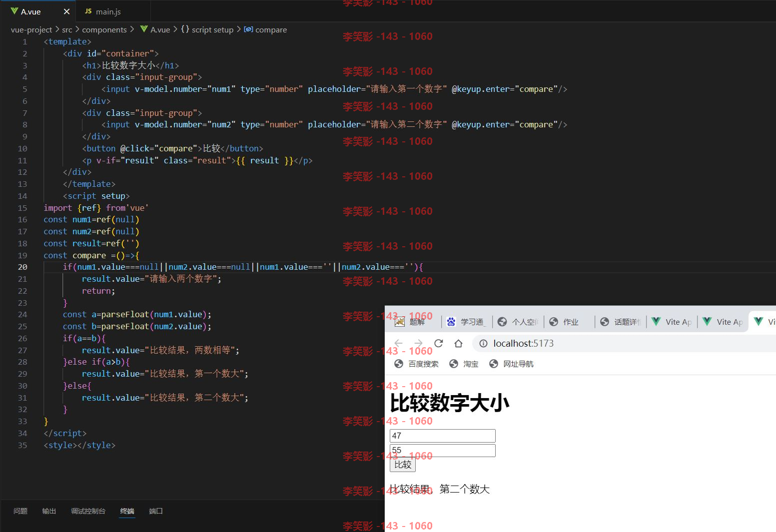Click the const result=ref('') code line
The width and height of the screenshot is (776, 532).
click(x=91, y=243)
